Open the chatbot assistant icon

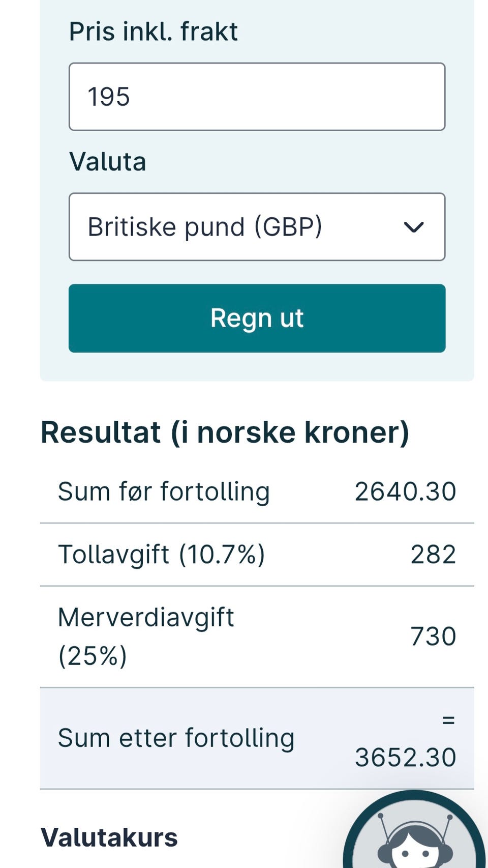tap(414, 834)
